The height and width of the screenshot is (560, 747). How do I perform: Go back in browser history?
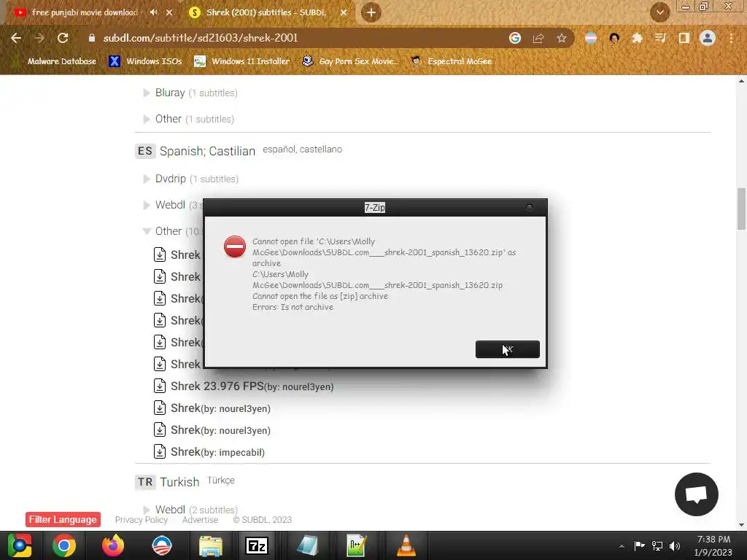click(x=16, y=38)
